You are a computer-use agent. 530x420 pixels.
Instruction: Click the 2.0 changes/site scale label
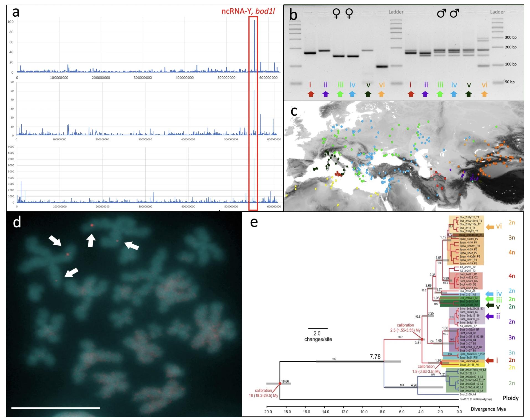click(318, 336)
